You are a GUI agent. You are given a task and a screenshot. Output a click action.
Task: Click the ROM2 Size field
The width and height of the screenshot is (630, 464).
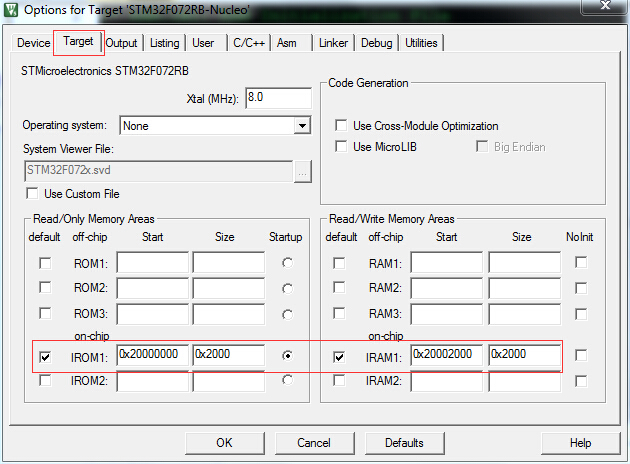(x=229, y=288)
